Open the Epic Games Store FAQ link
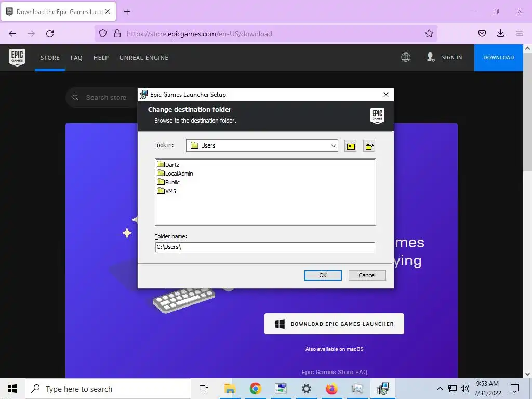The height and width of the screenshot is (399, 532). click(x=334, y=372)
